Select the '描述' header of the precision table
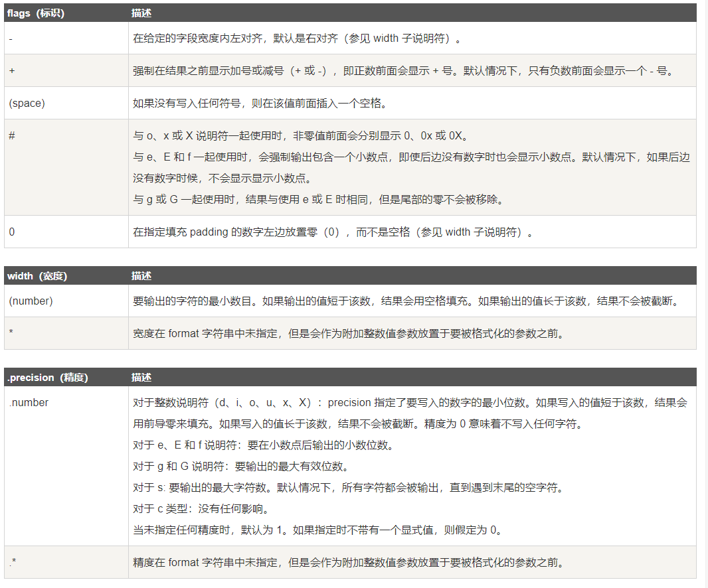 coord(141,377)
